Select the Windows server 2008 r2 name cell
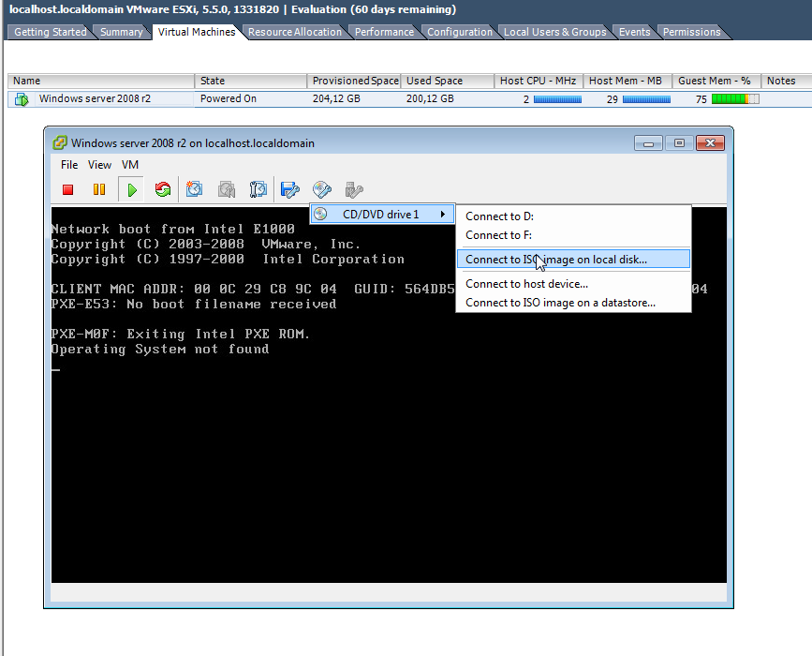812x656 pixels. tap(95, 98)
